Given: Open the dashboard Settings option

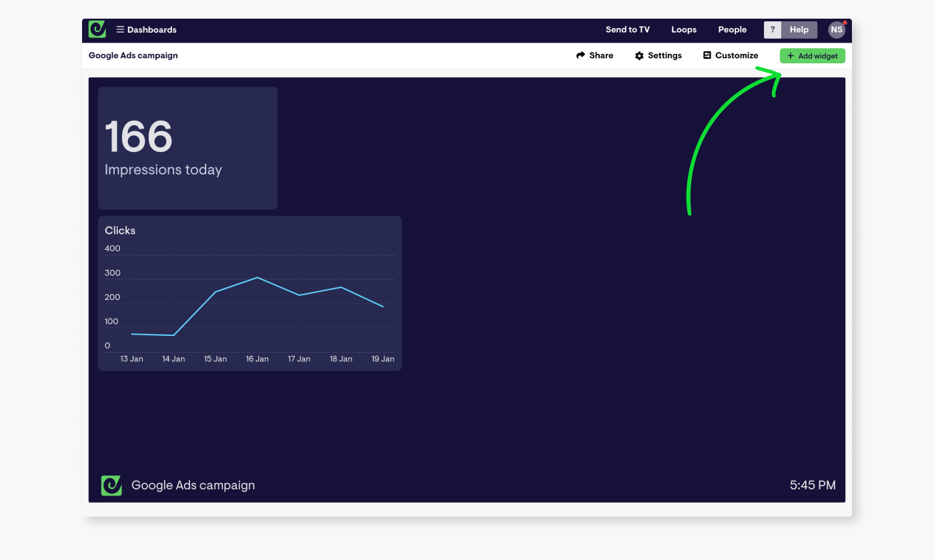Looking at the screenshot, I should coord(662,55).
